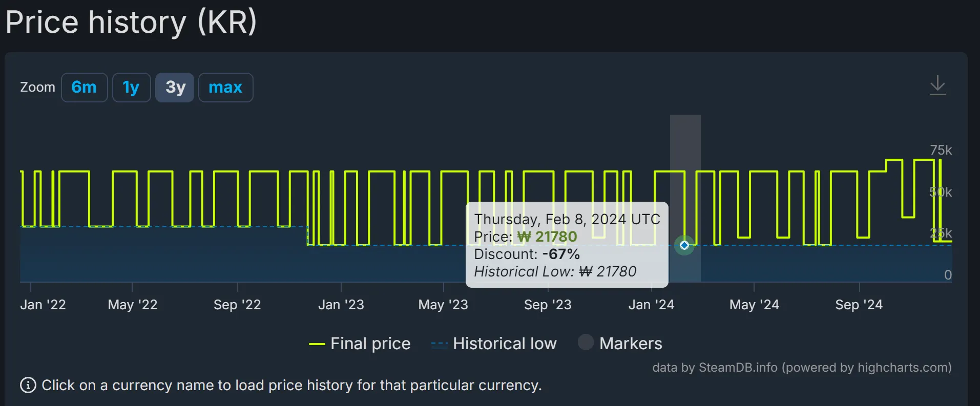Click the dashed Historical low legend symbol

click(440, 344)
